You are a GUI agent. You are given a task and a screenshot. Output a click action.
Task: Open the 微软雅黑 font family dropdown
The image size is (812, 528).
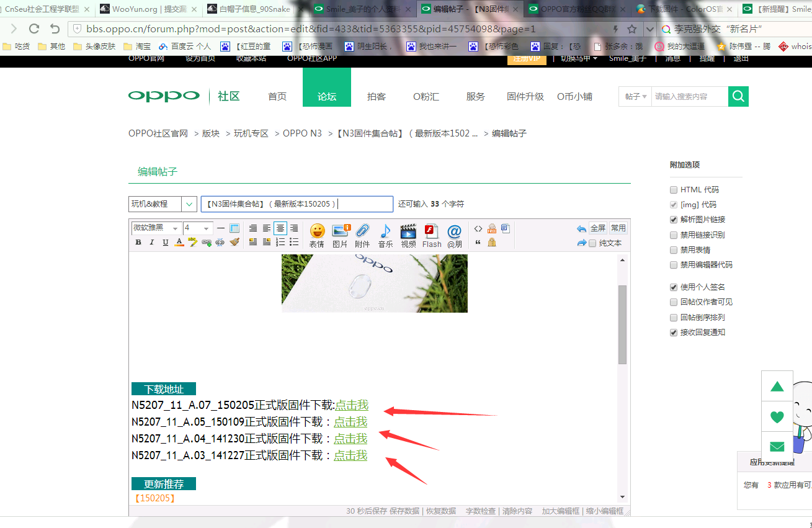pos(157,228)
